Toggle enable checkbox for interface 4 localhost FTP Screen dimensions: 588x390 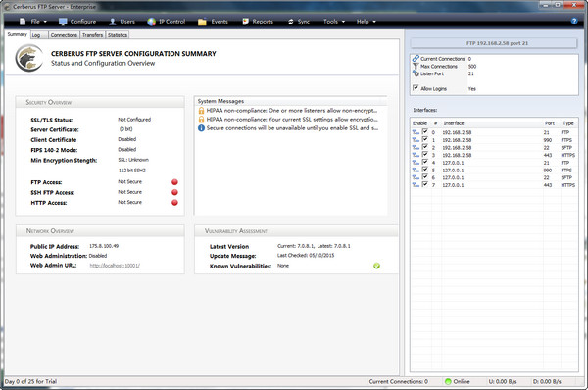click(x=425, y=162)
